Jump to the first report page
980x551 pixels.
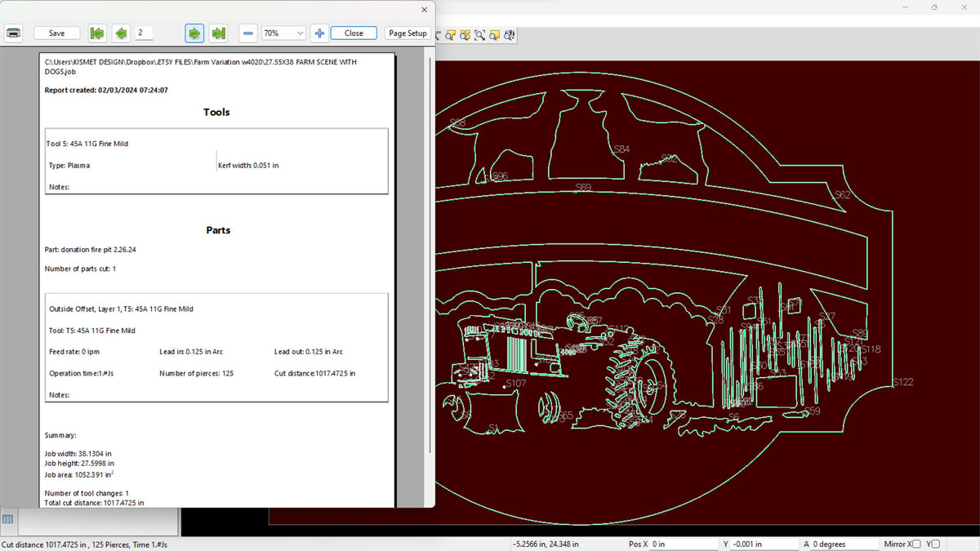(x=97, y=33)
